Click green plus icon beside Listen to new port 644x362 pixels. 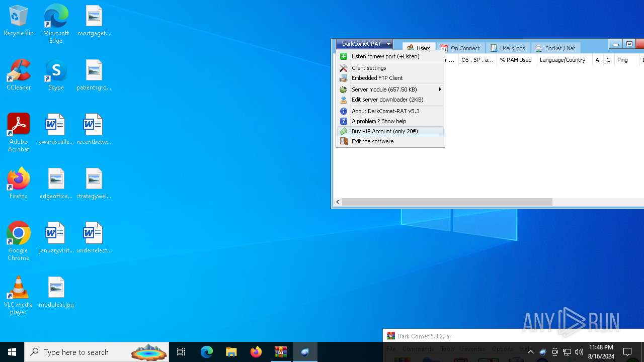tap(344, 56)
